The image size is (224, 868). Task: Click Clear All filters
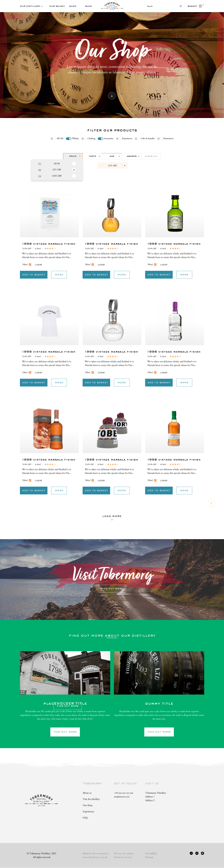tap(151, 156)
